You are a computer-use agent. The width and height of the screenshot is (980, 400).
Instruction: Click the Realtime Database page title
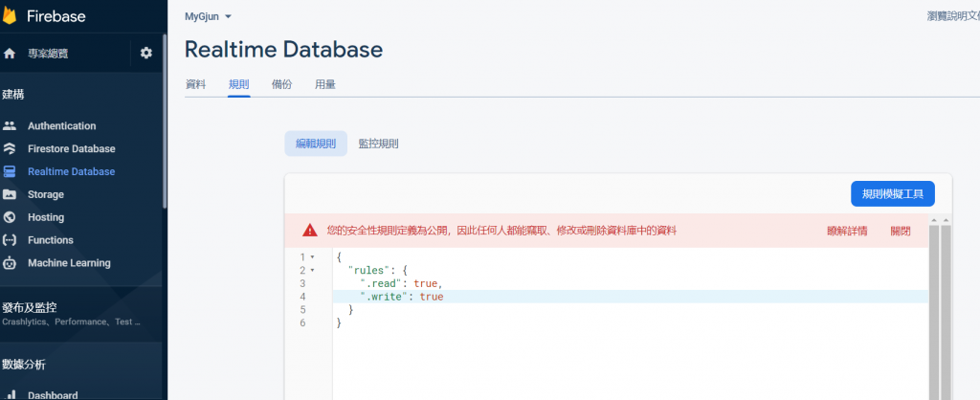pos(283,50)
